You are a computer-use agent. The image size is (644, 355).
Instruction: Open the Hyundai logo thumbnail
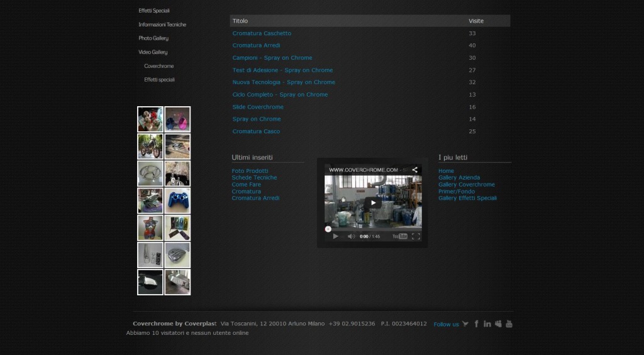pos(150,173)
